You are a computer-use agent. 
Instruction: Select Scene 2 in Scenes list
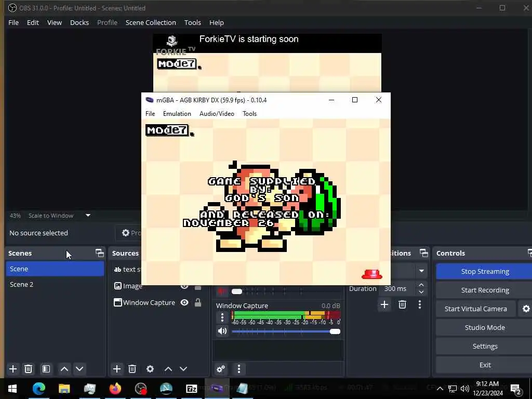(x=55, y=284)
